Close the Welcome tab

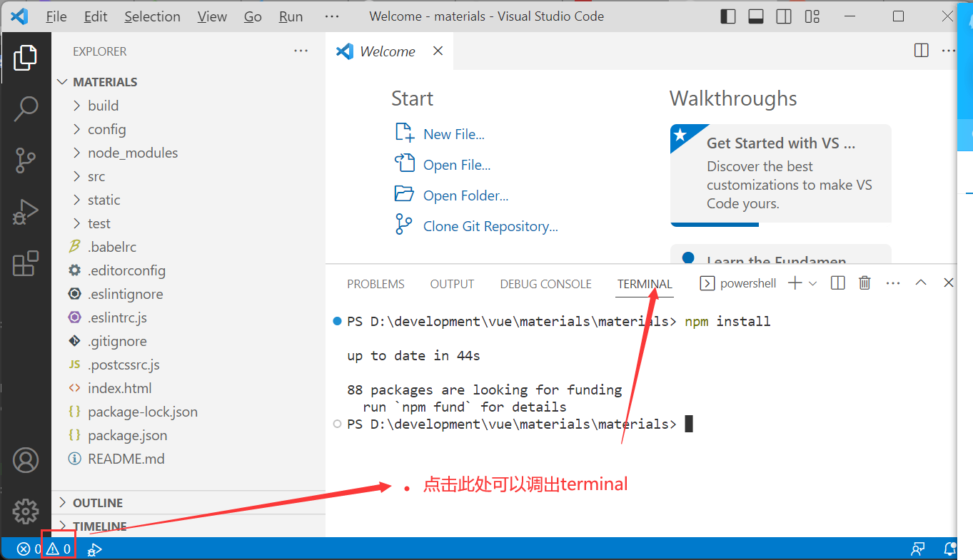pyautogui.click(x=438, y=51)
